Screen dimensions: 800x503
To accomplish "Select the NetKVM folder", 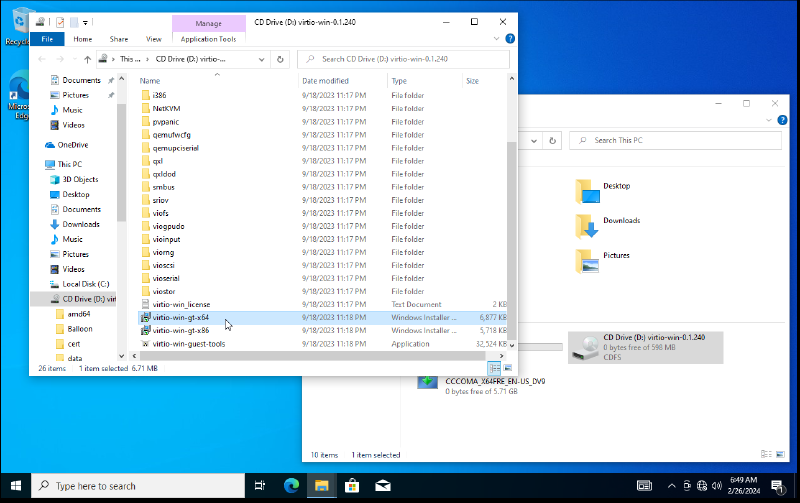I will 166,109.
